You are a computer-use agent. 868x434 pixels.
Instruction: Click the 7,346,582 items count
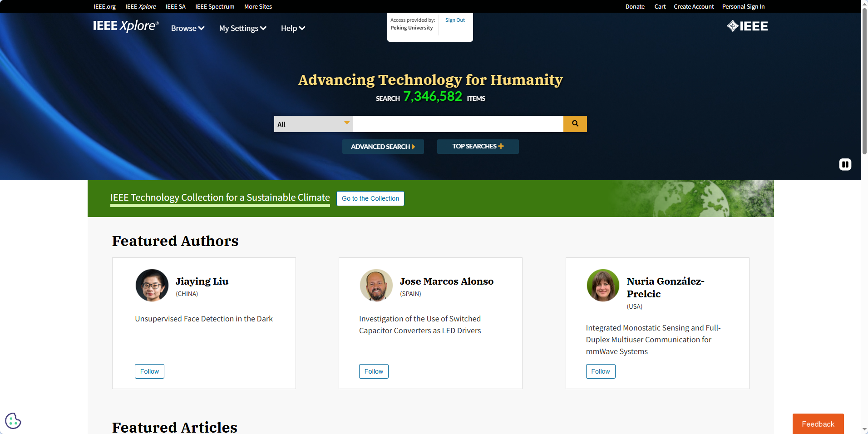433,96
